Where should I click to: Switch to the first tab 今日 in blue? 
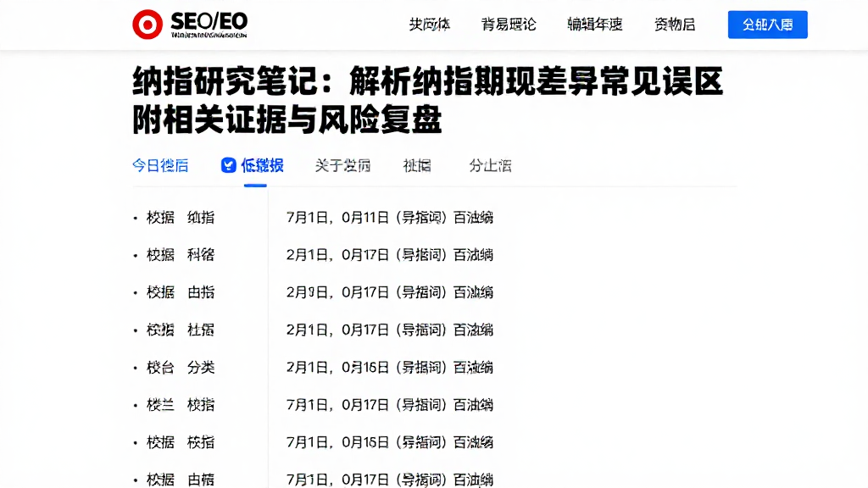[x=160, y=165]
